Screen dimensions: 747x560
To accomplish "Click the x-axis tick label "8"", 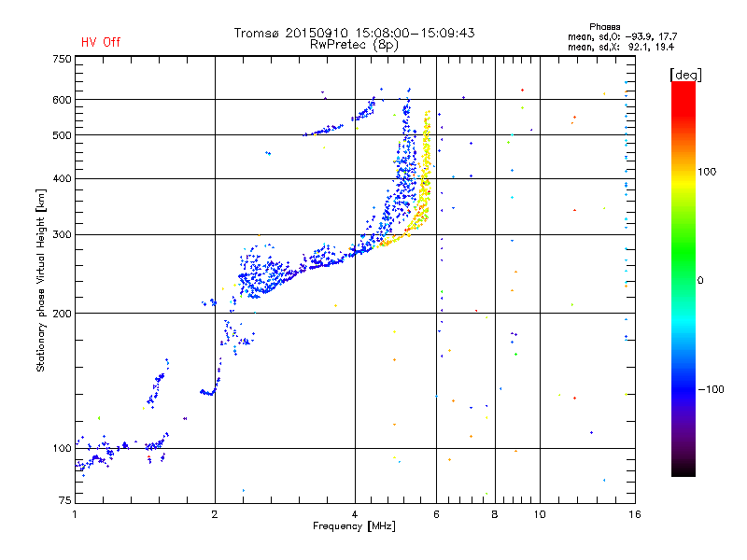I will (495, 514).
